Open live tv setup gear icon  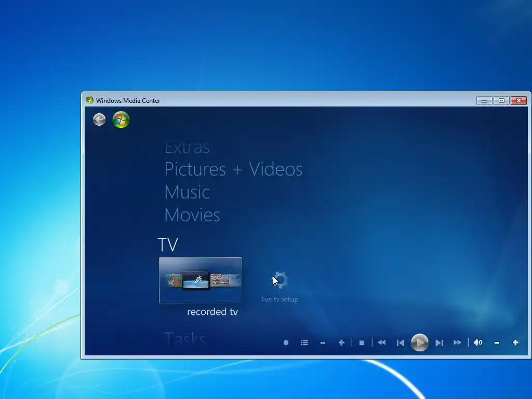tap(280, 280)
